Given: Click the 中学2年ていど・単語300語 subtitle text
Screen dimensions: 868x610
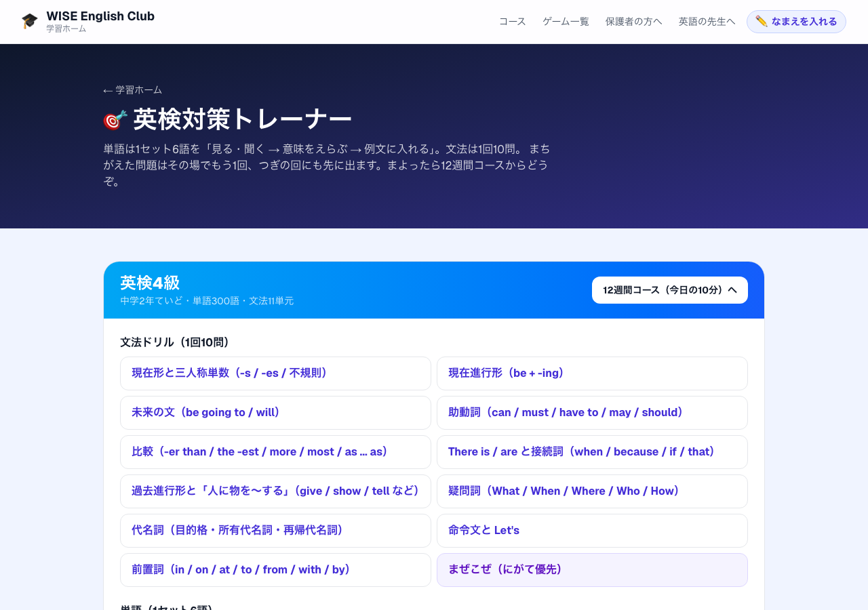Looking at the screenshot, I should click(x=207, y=301).
